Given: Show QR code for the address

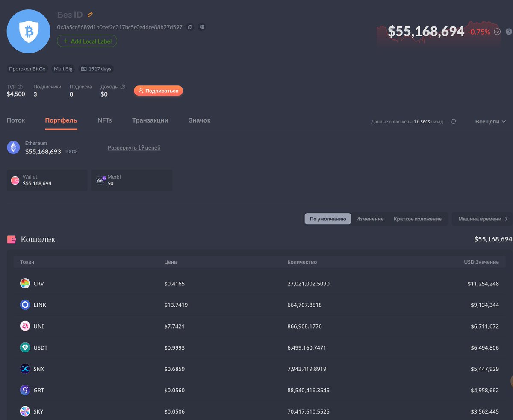Looking at the screenshot, I should coord(202,27).
